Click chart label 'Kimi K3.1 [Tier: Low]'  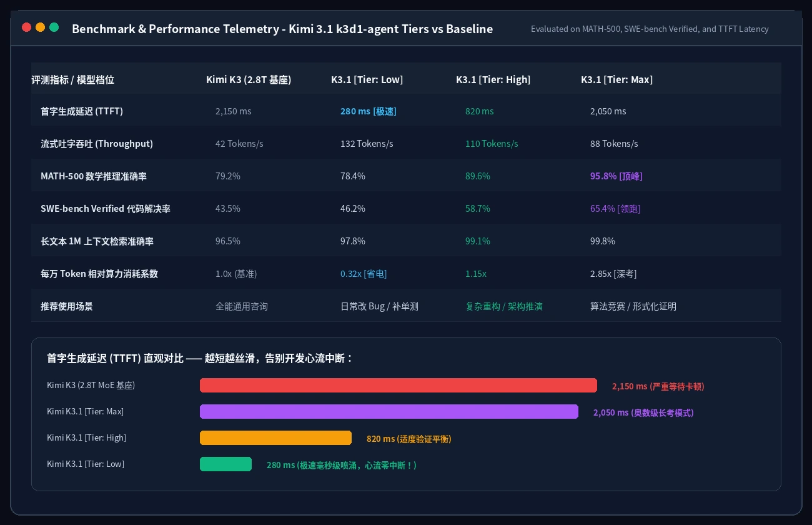click(86, 464)
